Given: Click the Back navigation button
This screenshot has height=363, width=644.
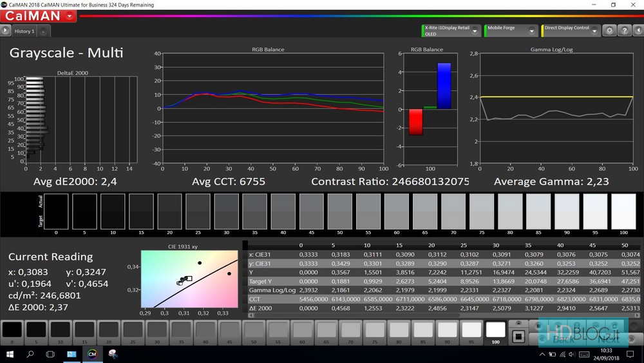Looking at the screenshot, I should coord(564,338).
